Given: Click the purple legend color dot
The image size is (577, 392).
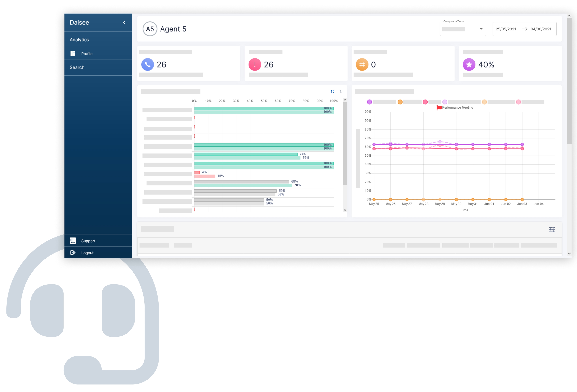Looking at the screenshot, I should click(x=369, y=102).
